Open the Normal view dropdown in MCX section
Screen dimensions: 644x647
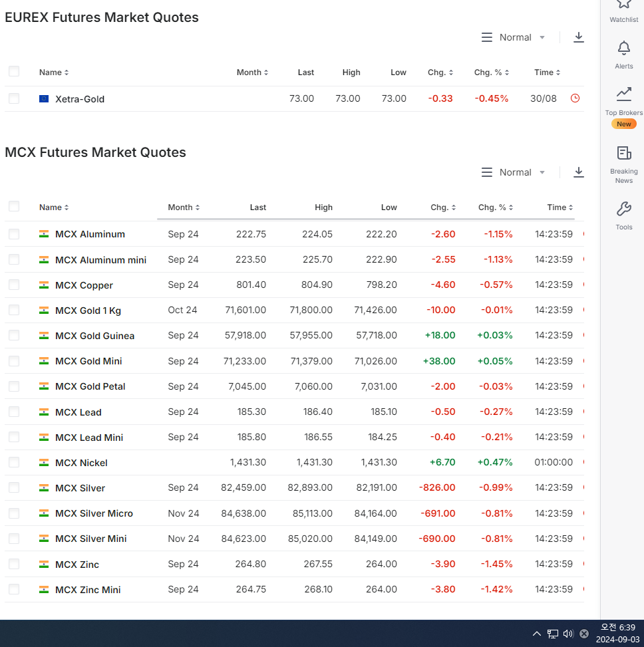[x=522, y=172]
